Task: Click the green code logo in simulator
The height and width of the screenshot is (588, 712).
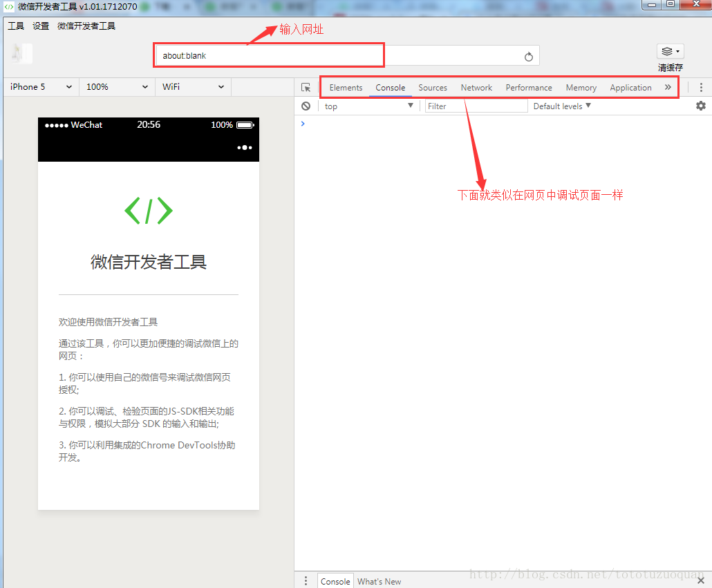Action: pyautogui.click(x=149, y=211)
